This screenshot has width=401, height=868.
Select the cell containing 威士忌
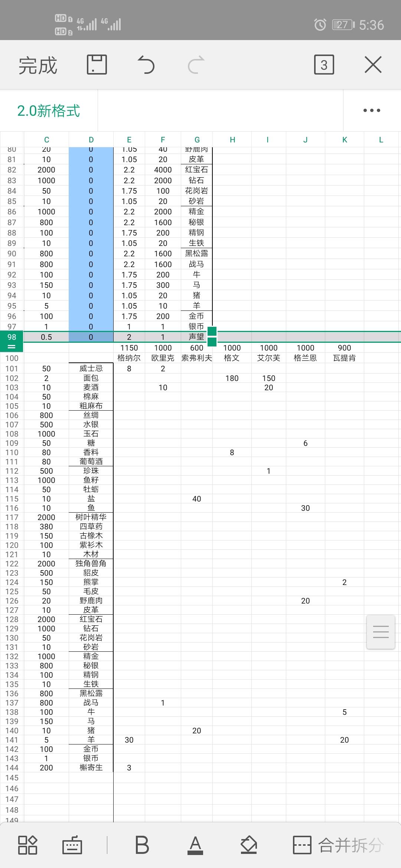pyautogui.click(x=91, y=368)
